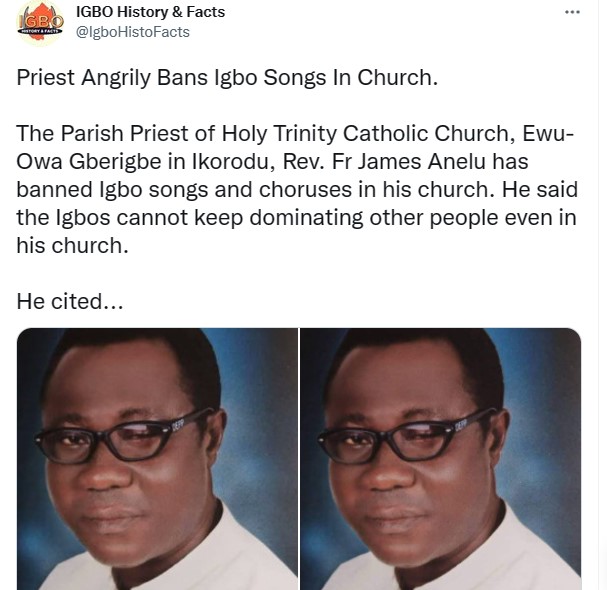Click the IGBO History & Facts profile avatar
Image resolution: width=607 pixels, height=590 pixels.
click(41, 23)
